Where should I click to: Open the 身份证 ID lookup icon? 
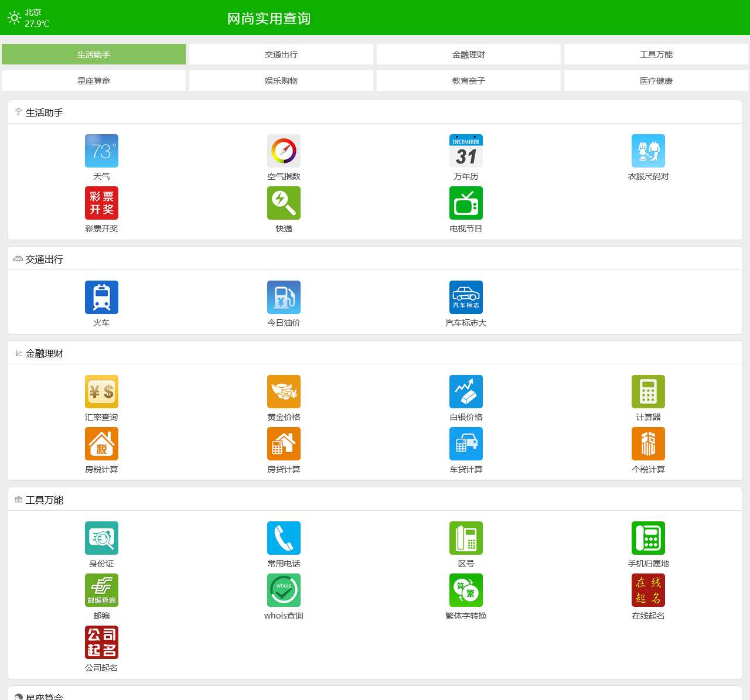101,538
